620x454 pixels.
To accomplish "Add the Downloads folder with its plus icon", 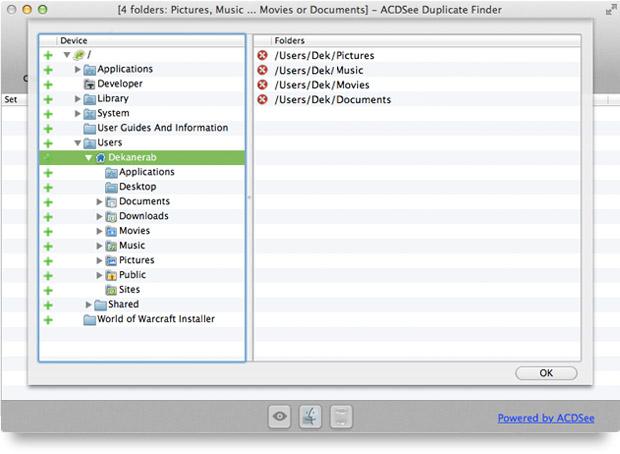I will [x=48, y=217].
